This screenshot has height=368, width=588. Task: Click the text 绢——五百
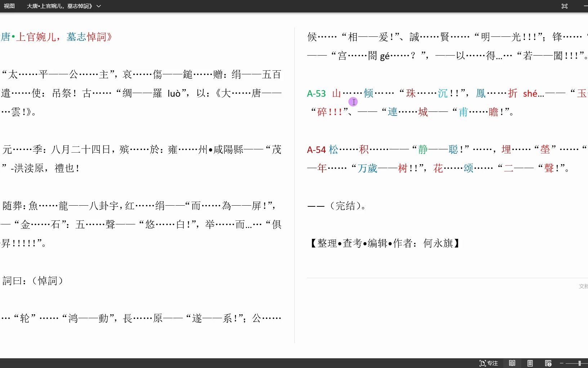tap(256, 75)
